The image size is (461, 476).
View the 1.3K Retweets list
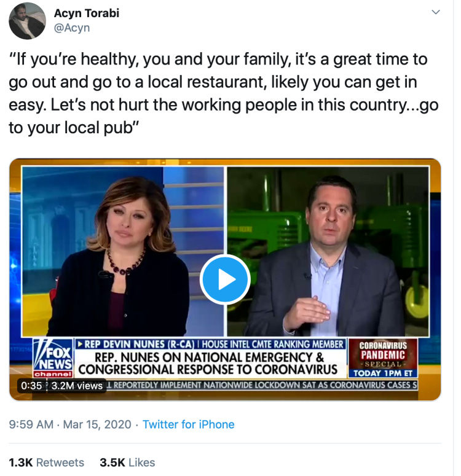[x=47, y=462]
